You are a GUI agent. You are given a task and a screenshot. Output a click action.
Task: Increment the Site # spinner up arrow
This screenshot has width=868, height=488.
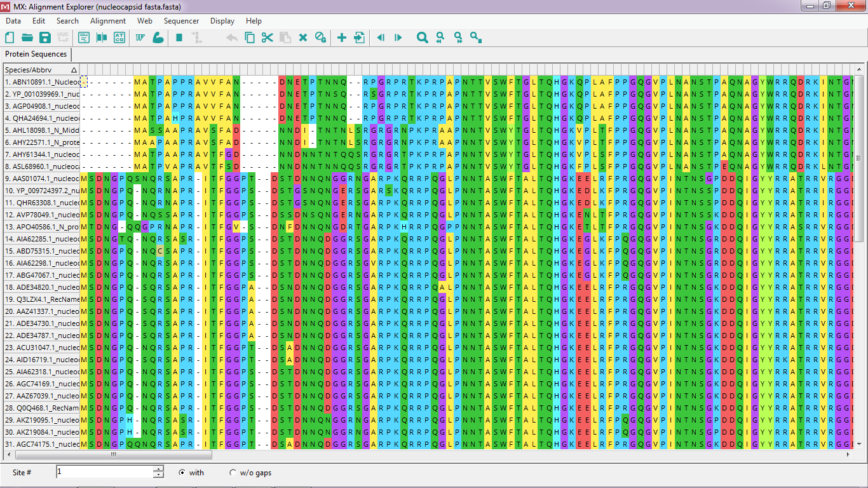[158, 469]
